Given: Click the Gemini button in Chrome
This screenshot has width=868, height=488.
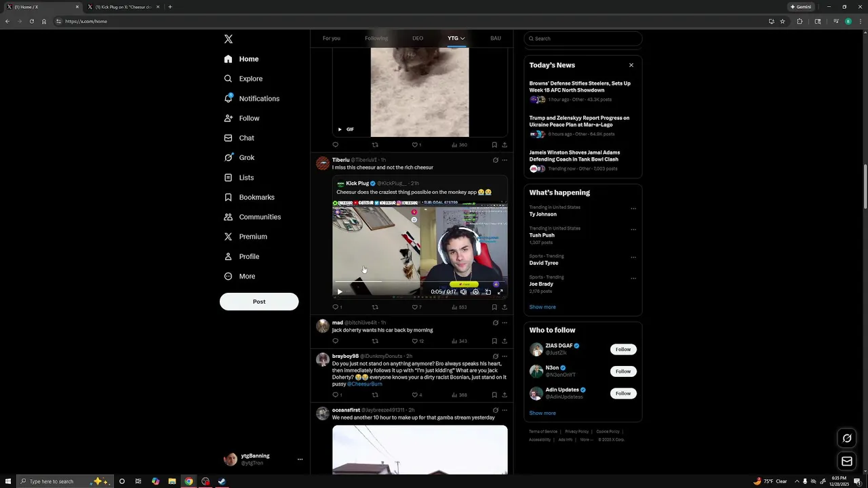Looking at the screenshot, I should pos(801,7).
